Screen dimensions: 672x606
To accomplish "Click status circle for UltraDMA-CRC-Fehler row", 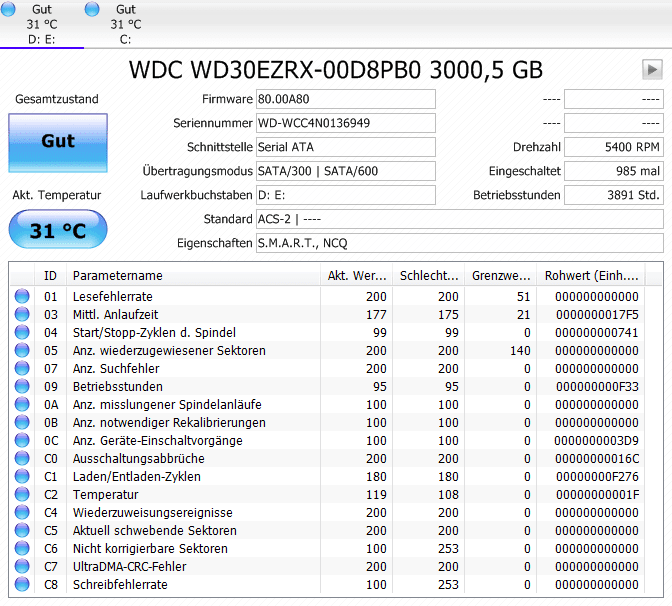I will click(22, 566).
